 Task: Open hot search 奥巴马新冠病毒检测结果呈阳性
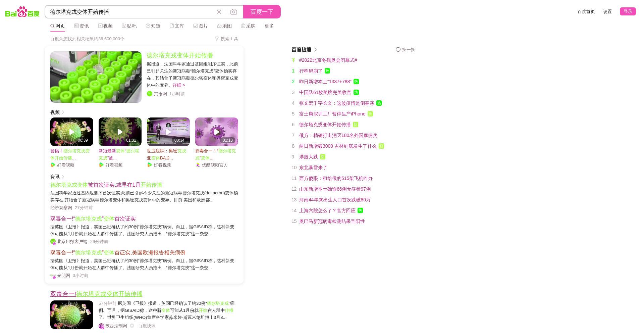pos(332,222)
